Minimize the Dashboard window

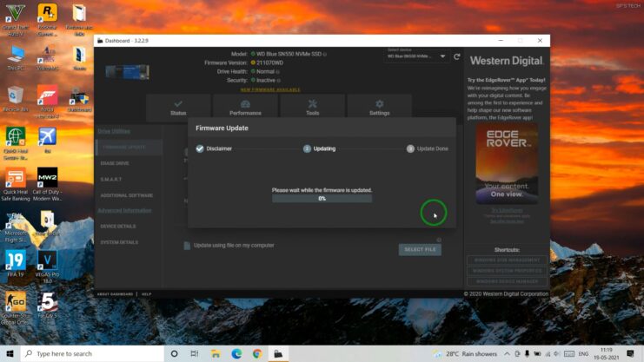pyautogui.click(x=501, y=41)
